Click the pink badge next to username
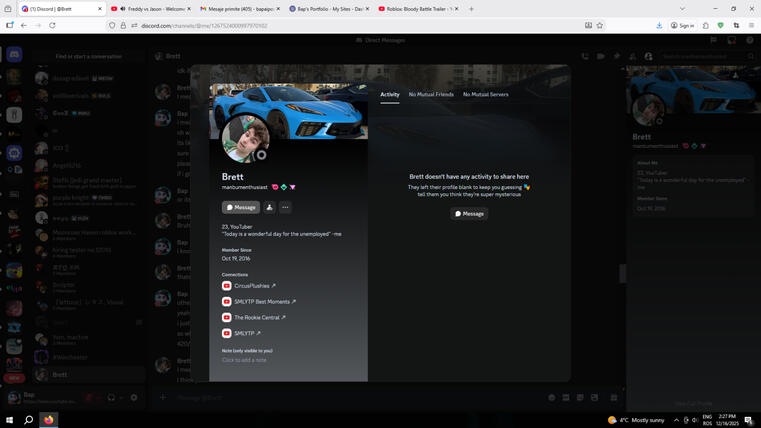 [275, 187]
